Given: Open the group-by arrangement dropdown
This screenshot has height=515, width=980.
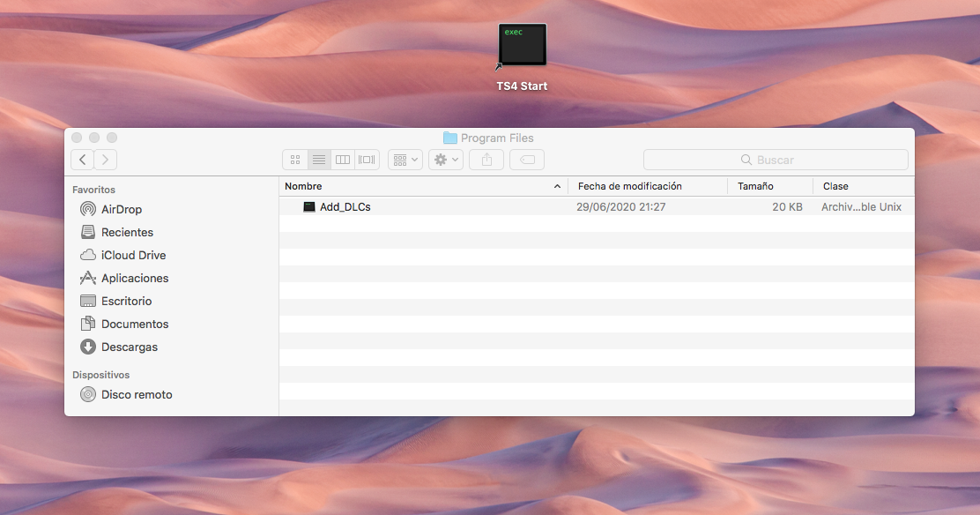Looking at the screenshot, I should point(405,160).
